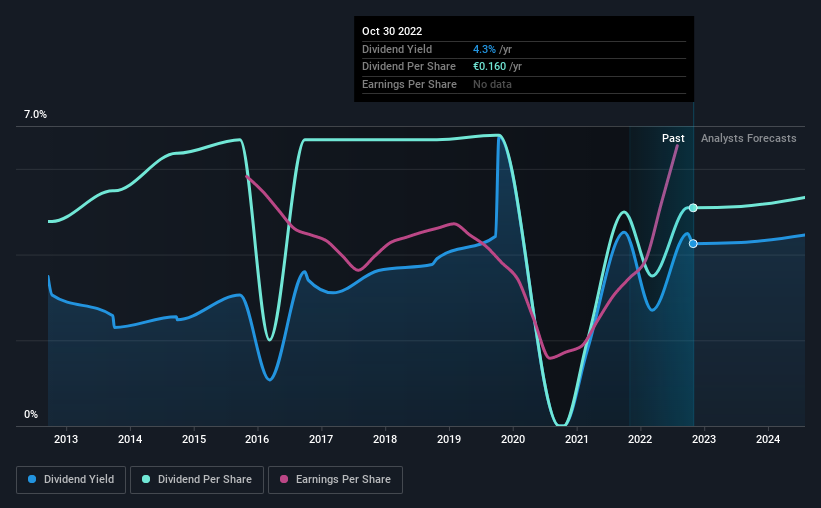Viewport: 821px width, 508px height.
Task: Select the blue dividend yield data point marker
Action: [693, 244]
